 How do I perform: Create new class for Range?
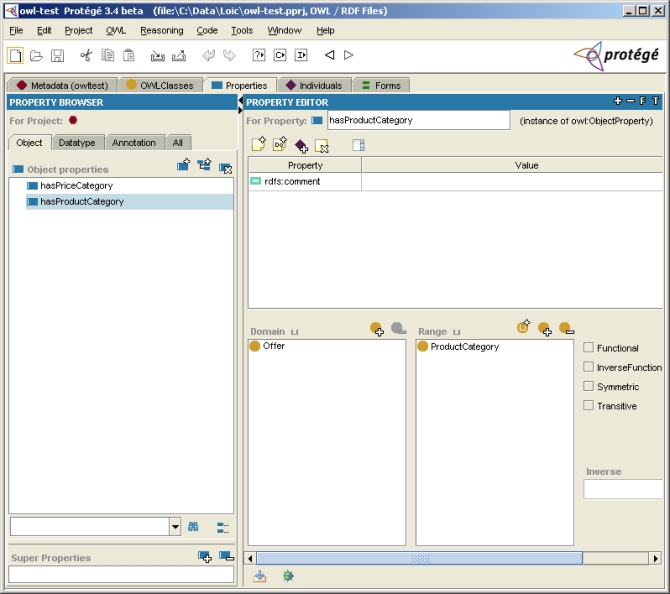(523, 326)
